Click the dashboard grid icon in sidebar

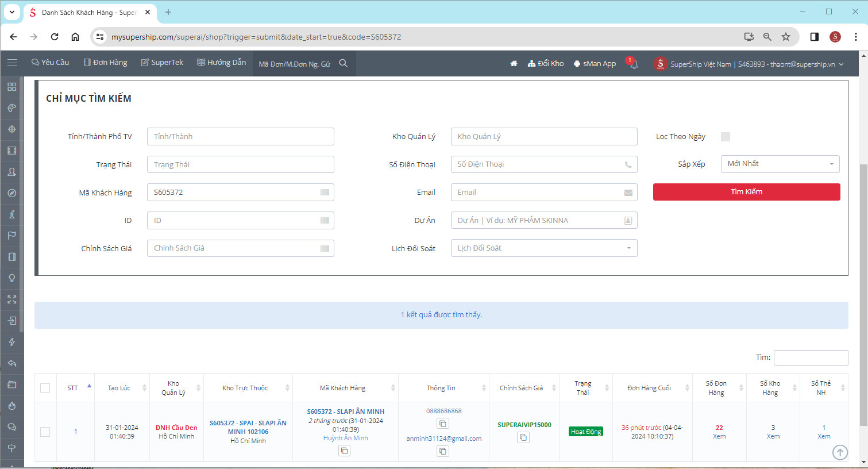point(11,87)
